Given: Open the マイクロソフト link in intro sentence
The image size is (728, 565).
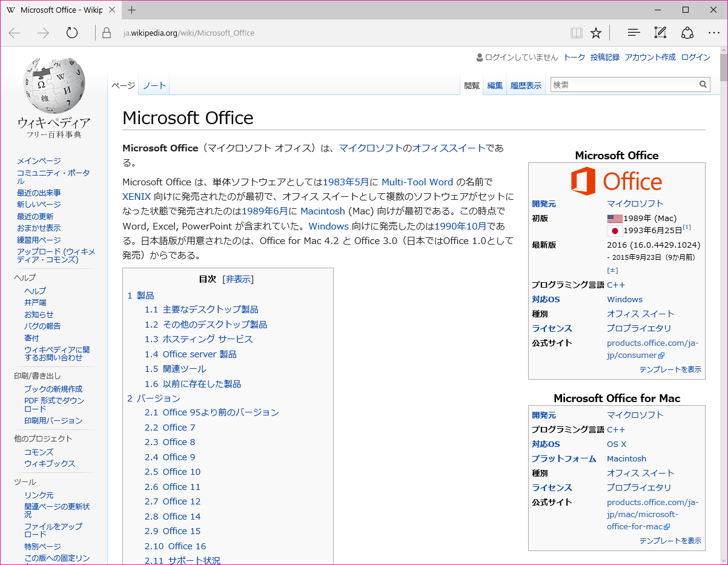Looking at the screenshot, I should (371, 148).
